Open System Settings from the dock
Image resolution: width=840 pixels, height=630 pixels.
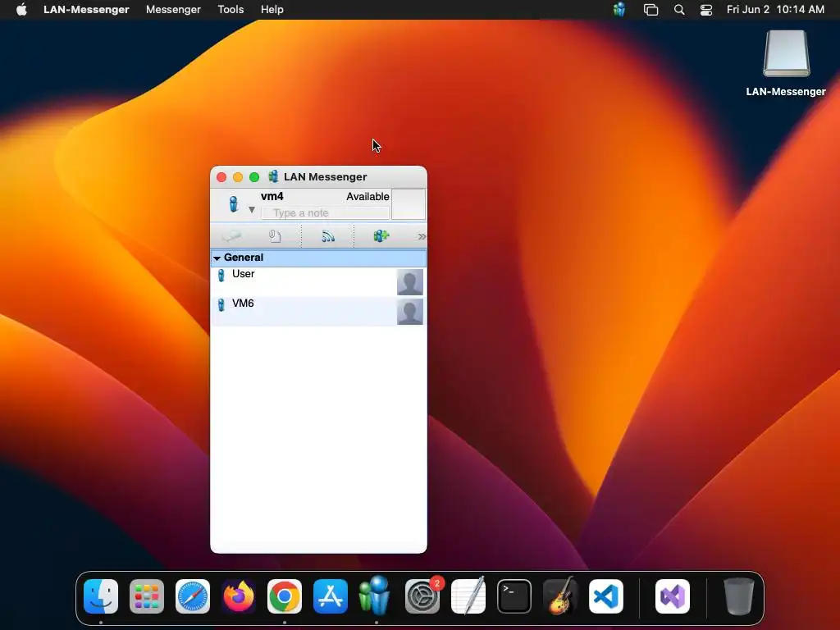tap(422, 596)
